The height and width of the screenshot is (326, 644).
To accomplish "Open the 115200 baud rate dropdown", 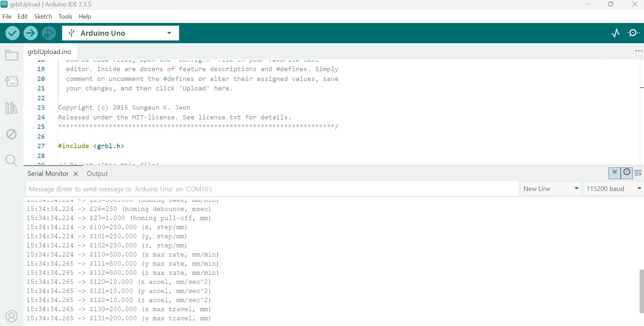I will click(x=613, y=189).
